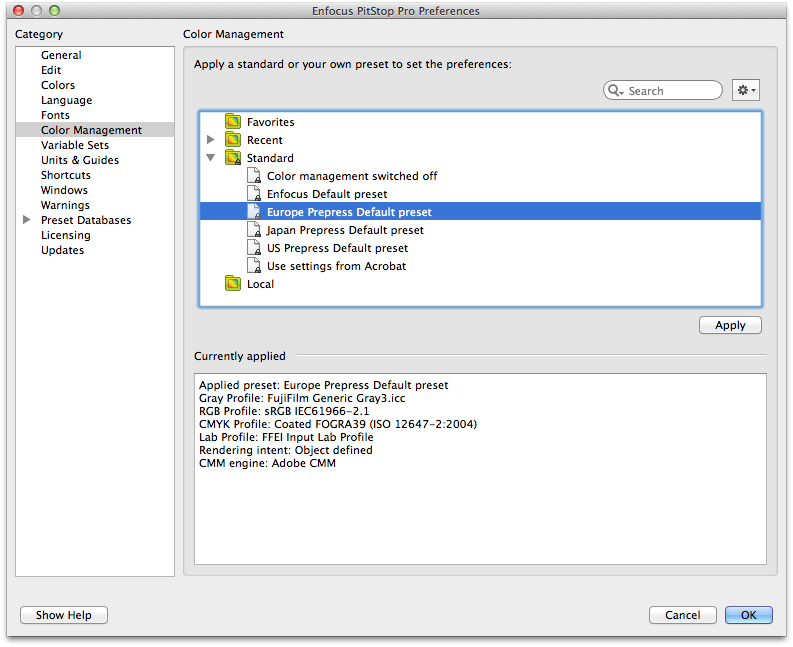The height and width of the screenshot is (647, 793).
Task: Click the magnifier icon in the Search field
Action: (x=615, y=91)
